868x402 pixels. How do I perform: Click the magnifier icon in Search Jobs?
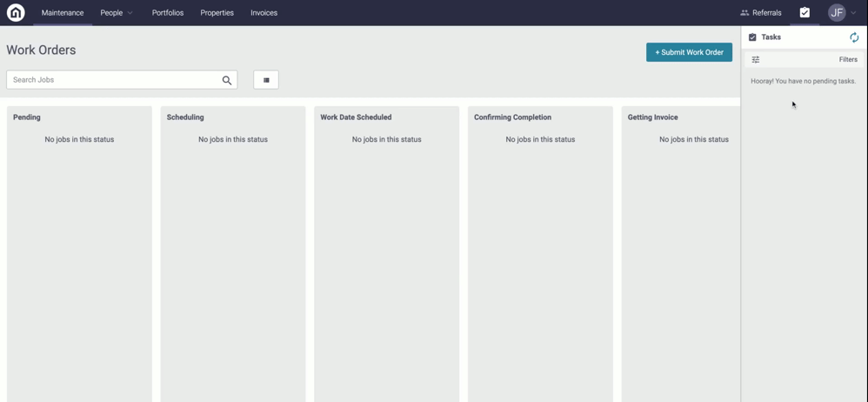[227, 80]
